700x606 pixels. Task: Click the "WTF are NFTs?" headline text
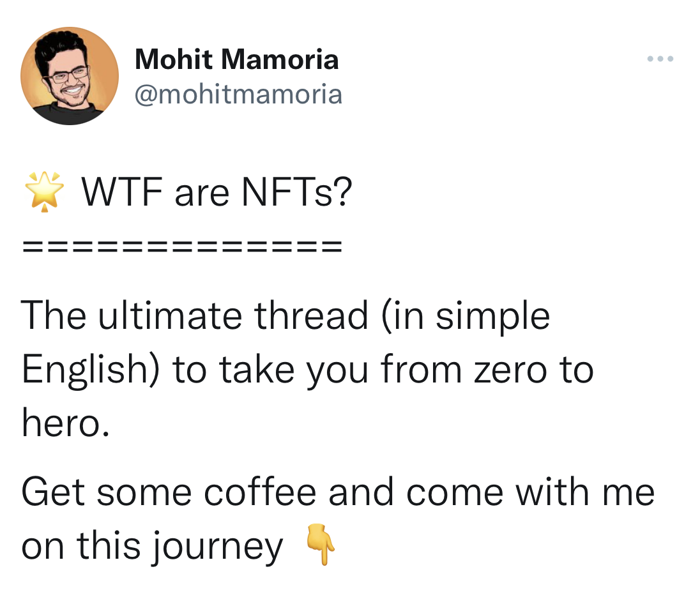[217, 193]
